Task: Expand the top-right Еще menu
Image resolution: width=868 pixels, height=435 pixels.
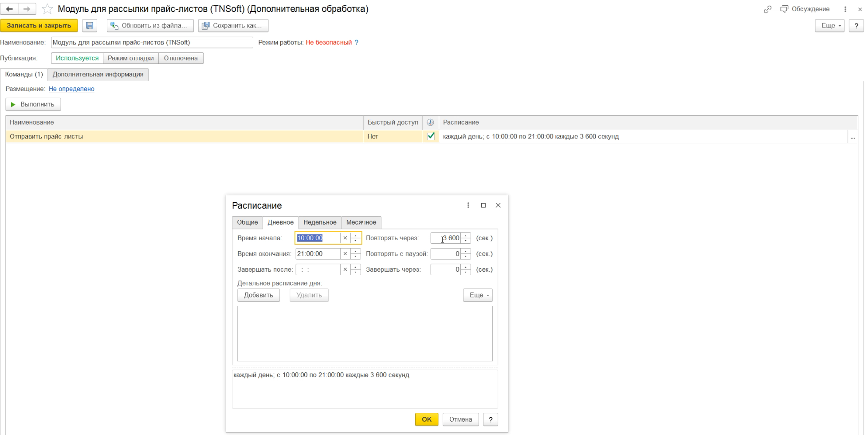Action: pos(829,26)
